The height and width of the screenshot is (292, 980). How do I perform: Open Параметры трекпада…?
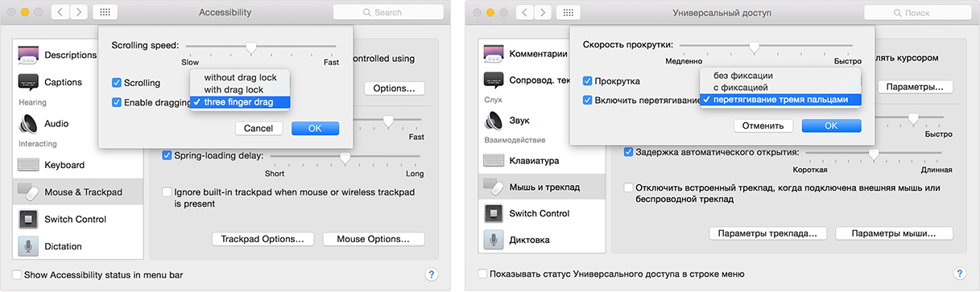[768, 233]
